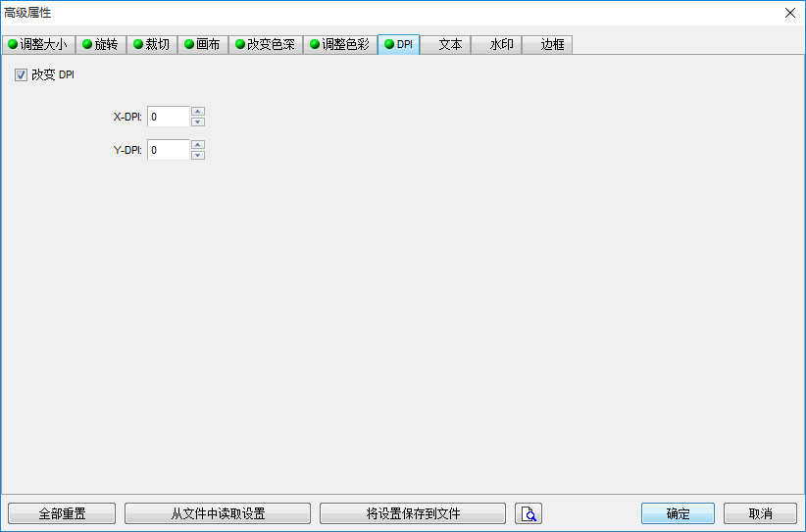Open the 调整大小 tab
The height and width of the screenshot is (532, 806).
click(x=38, y=45)
